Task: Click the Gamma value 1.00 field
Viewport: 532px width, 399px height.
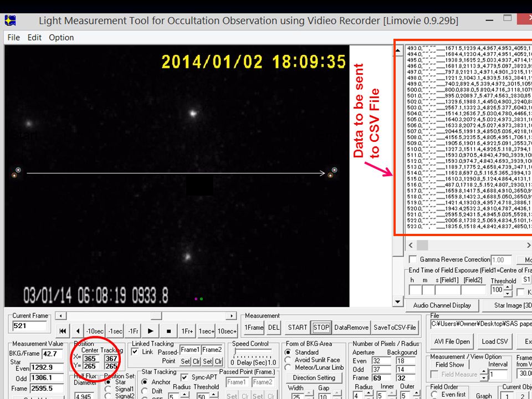Action: pyautogui.click(x=501, y=260)
